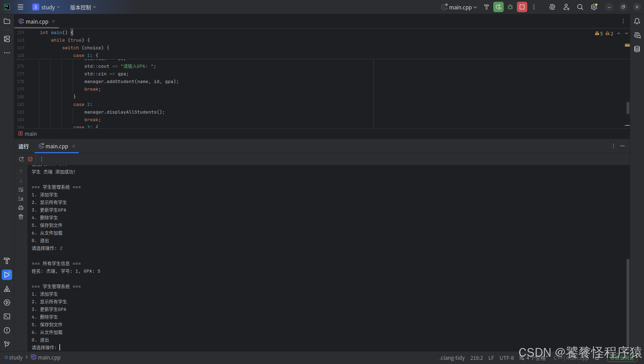Screen dimensions: 644x364
Task: Click the 2 weak warnings indicator
Action: click(x=609, y=33)
